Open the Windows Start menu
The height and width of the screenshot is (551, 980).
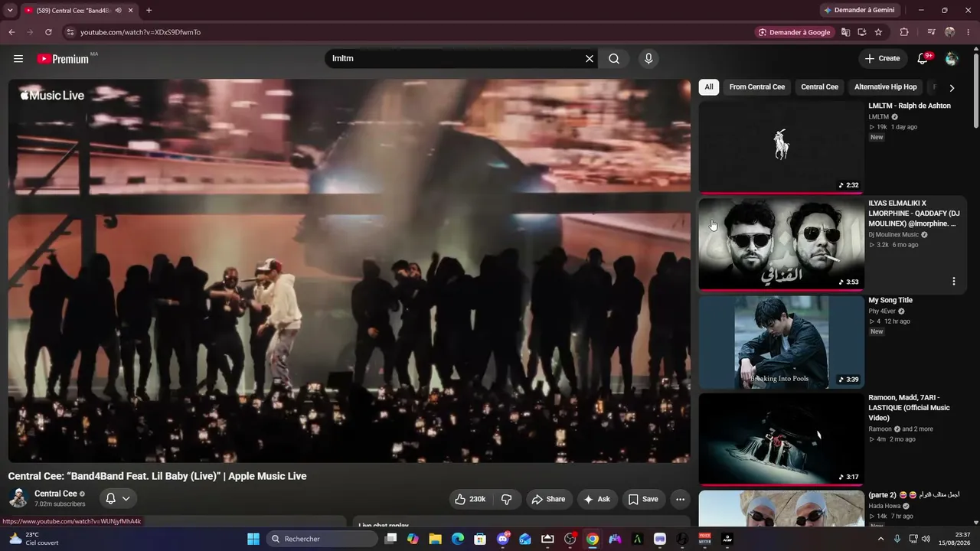[253, 539]
